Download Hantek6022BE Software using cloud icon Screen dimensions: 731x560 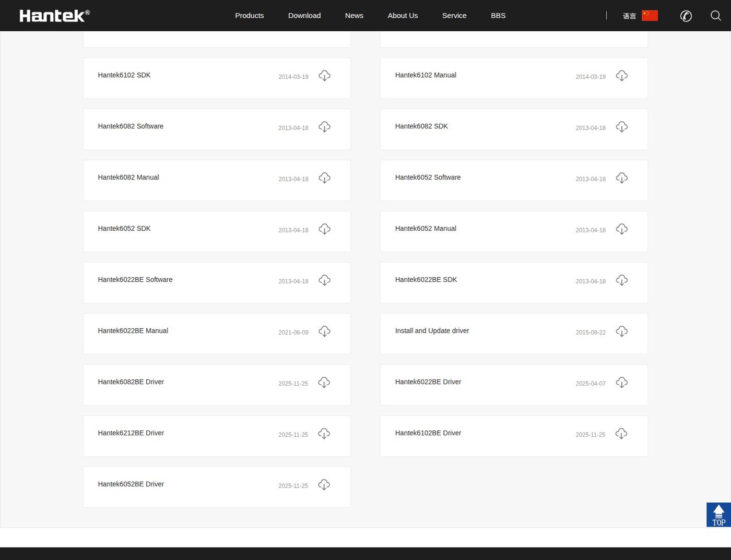324,280
